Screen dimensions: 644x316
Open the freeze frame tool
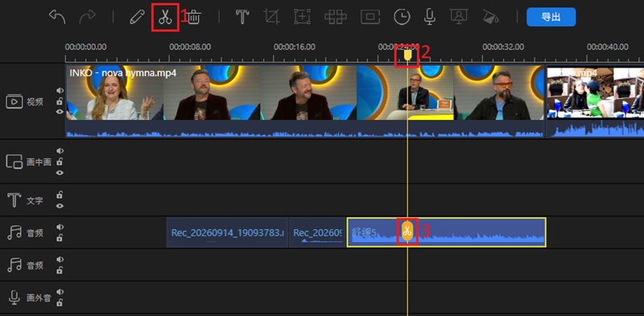coord(370,17)
